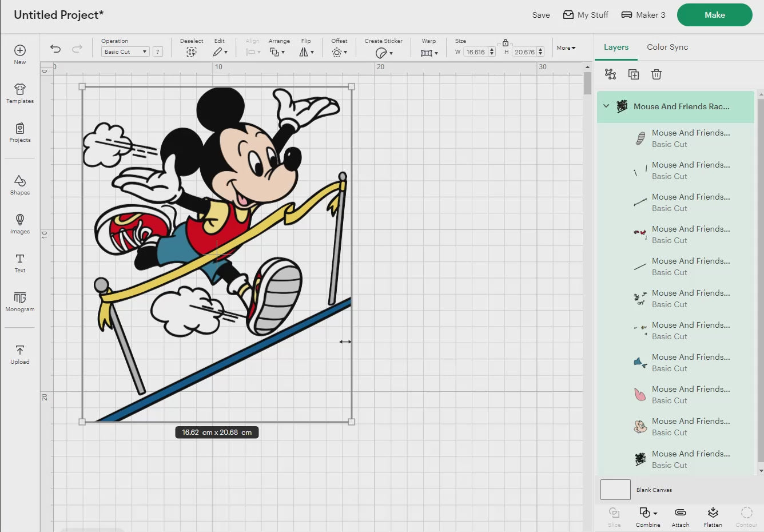Select the shoe sole layer, first in the list
The height and width of the screenshot is (532, 764).
tap(676, 138)
